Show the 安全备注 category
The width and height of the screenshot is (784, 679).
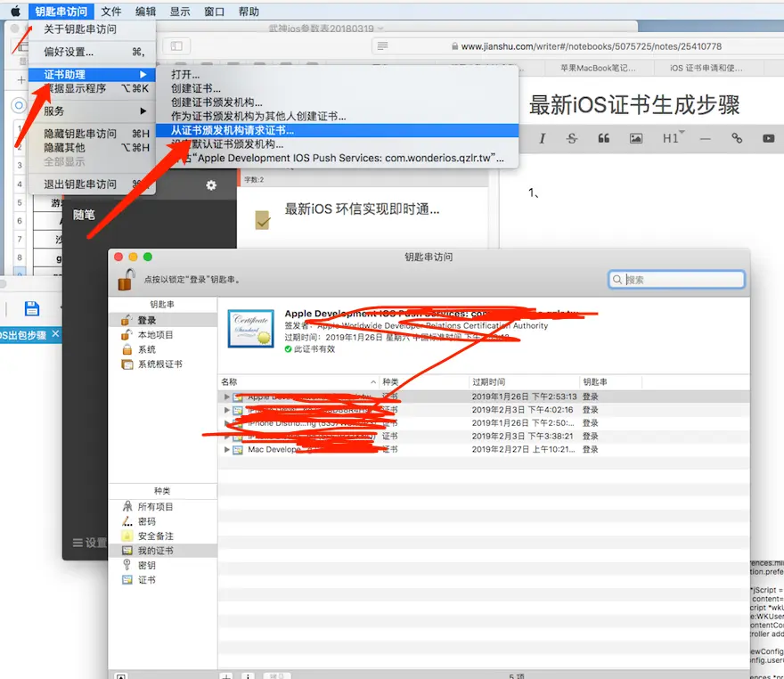163,536
